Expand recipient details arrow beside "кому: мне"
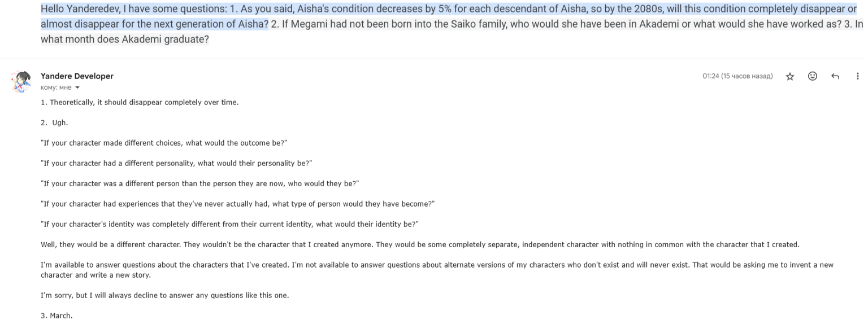Screen dimensions: 868x324 coord(77,87)
